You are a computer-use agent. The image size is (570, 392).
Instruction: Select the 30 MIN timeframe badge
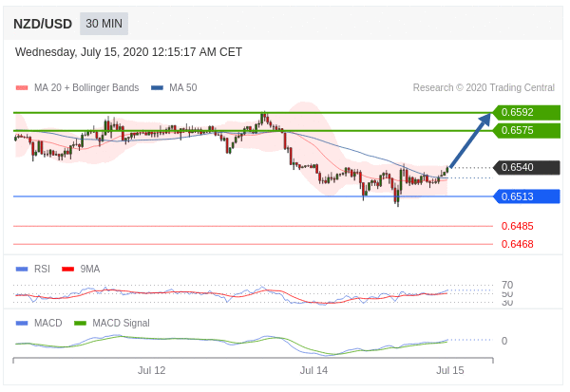point(104,24)
